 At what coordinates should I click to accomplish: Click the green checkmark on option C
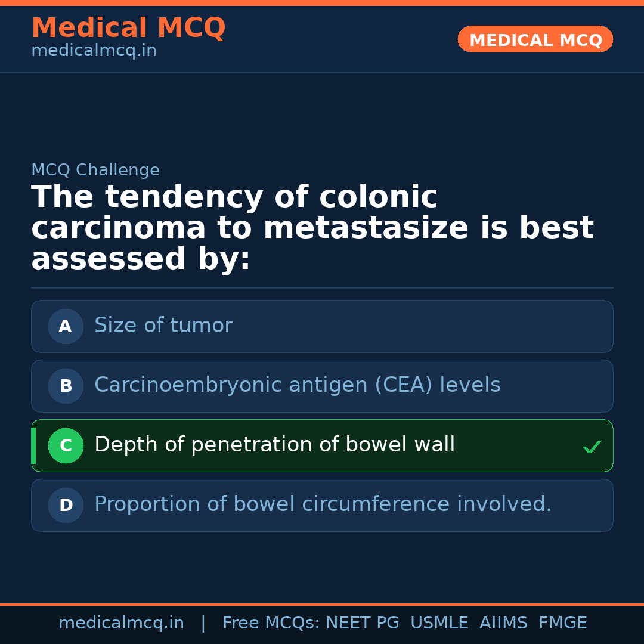click(592, 447)
